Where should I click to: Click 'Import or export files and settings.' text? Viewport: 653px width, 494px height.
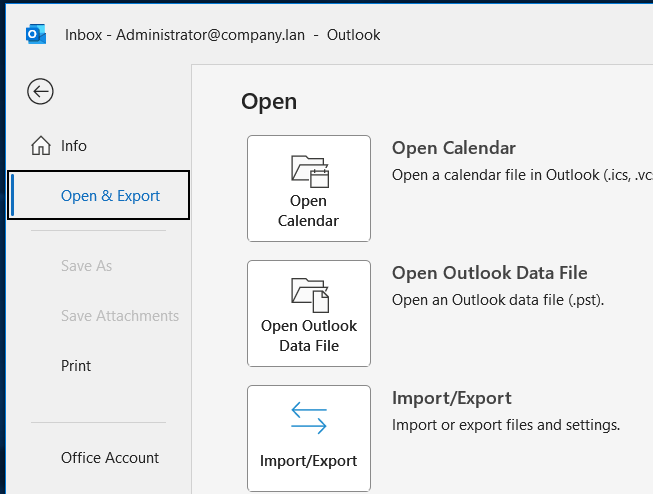click(506, 425)
